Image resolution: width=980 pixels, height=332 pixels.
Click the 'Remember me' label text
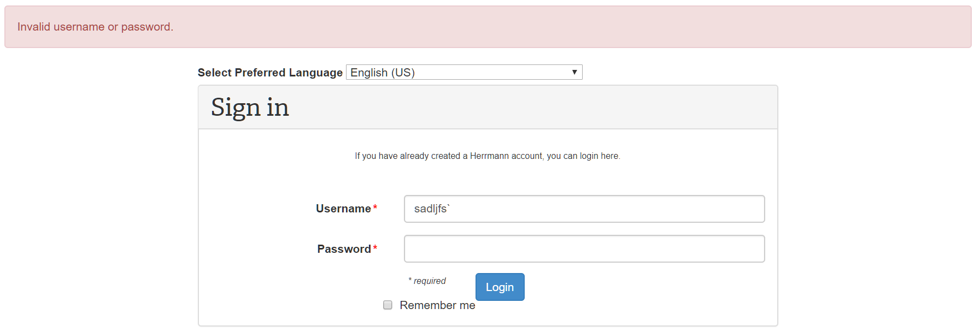coord(437,306)
